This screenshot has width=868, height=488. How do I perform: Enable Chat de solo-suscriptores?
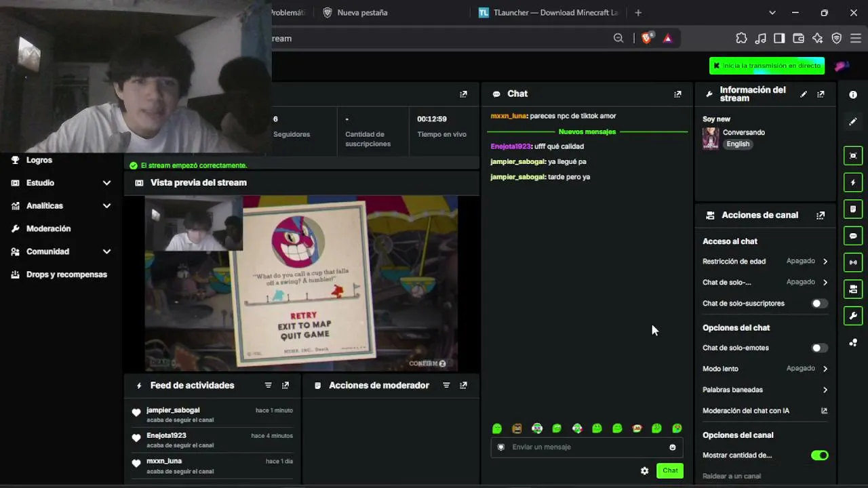(x=820, y=304)
